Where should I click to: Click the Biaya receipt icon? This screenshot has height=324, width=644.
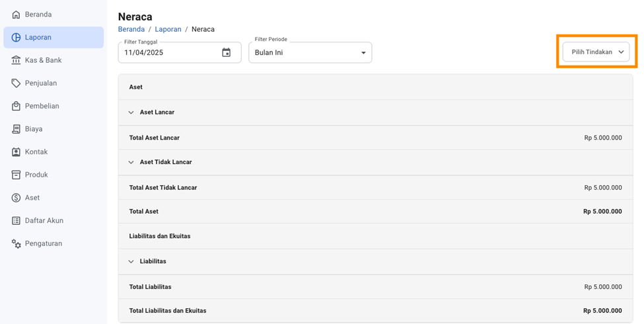click(16, 129)
